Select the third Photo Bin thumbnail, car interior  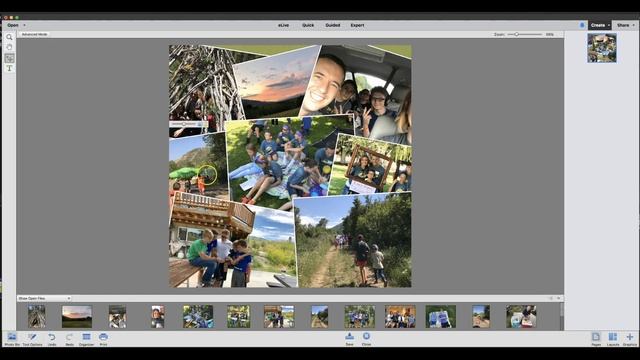pyautogui.click(x=118, y=316)
